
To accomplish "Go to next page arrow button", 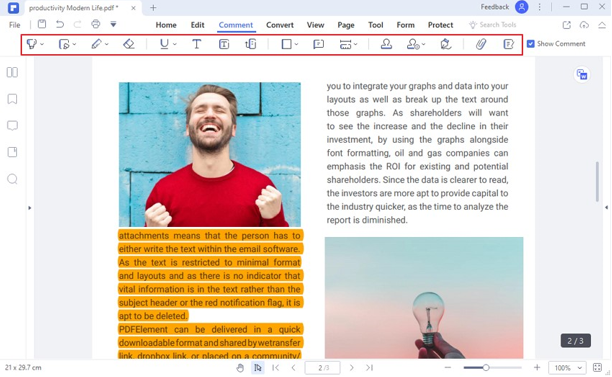I will pyautogui.click(x=352, y=368).
